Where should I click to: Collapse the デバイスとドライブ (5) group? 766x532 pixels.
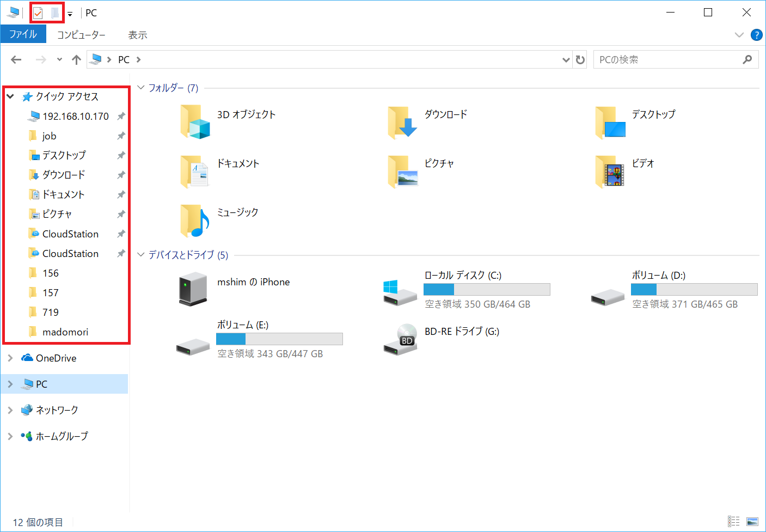coord(141,255)
